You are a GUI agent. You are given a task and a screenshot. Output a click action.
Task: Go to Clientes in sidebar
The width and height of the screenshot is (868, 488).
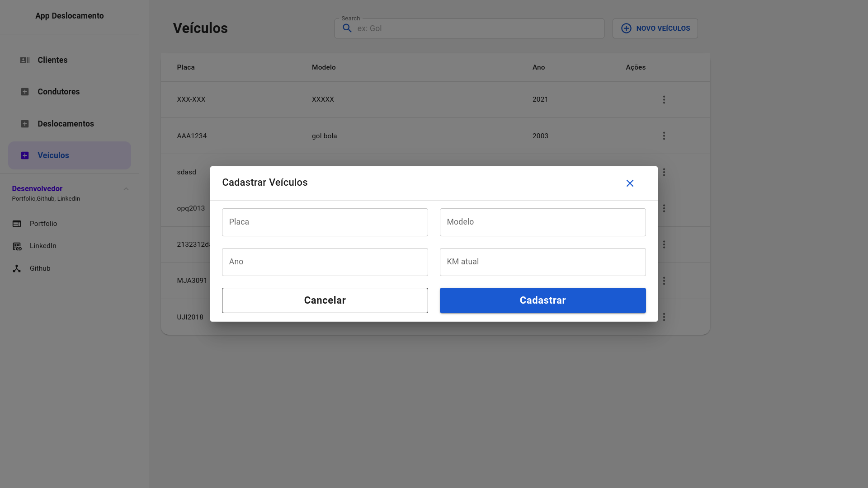tap(52, 60)
